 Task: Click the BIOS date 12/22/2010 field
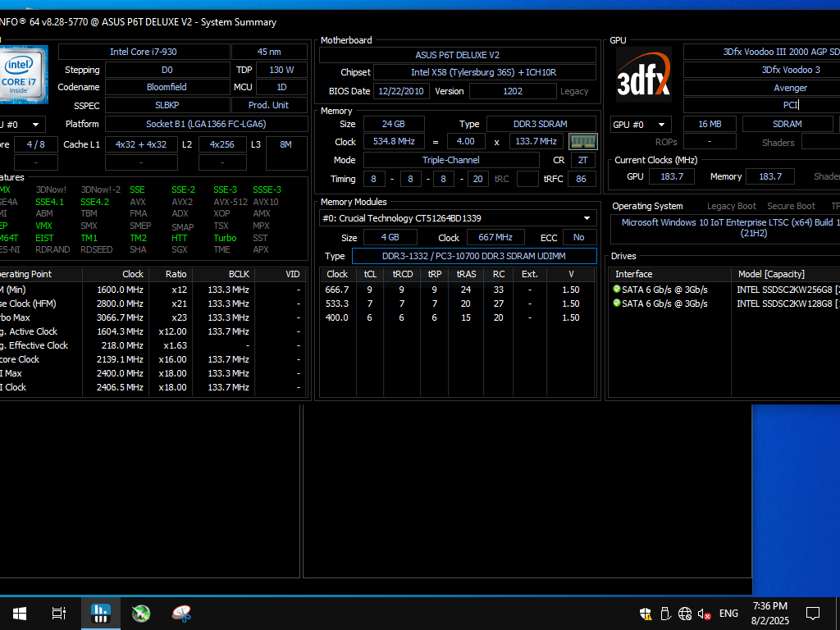tap(401, 91)
